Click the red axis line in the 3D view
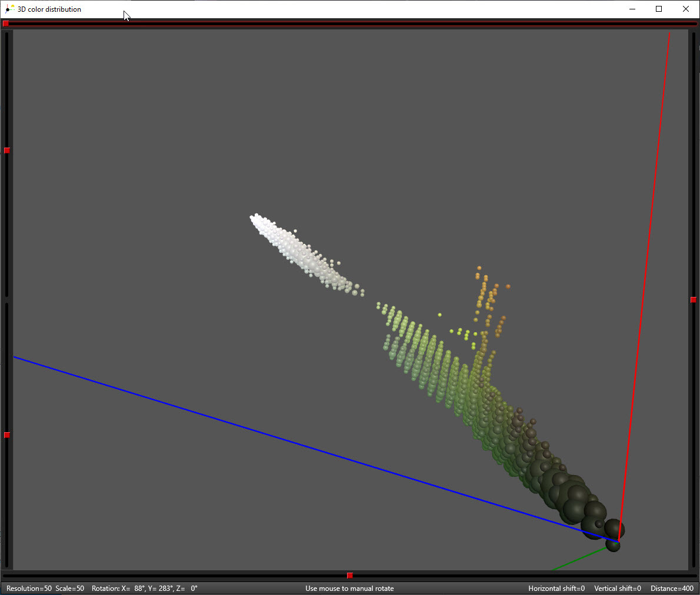The width and height of the screenshot is (700, 595). [x=645, y=286]
